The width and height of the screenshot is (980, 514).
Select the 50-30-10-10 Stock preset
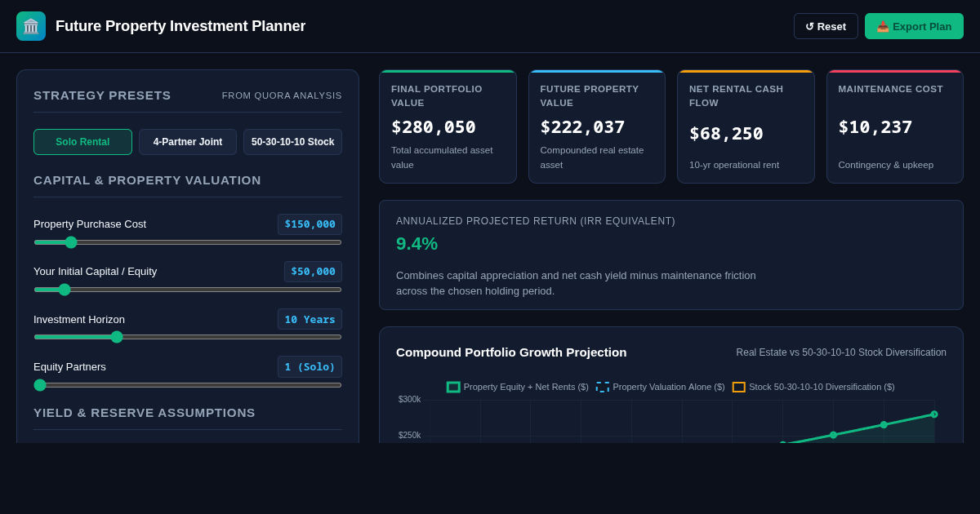292,142
